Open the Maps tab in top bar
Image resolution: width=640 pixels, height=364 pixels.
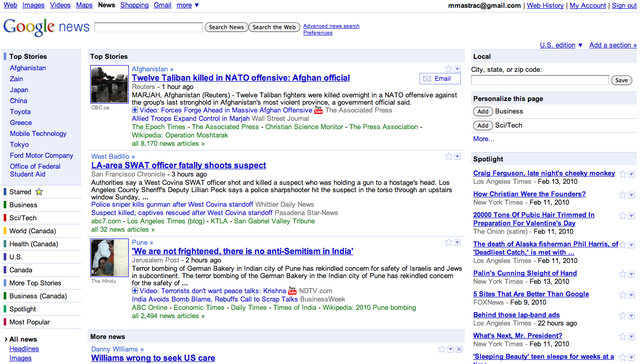[84, 5]
